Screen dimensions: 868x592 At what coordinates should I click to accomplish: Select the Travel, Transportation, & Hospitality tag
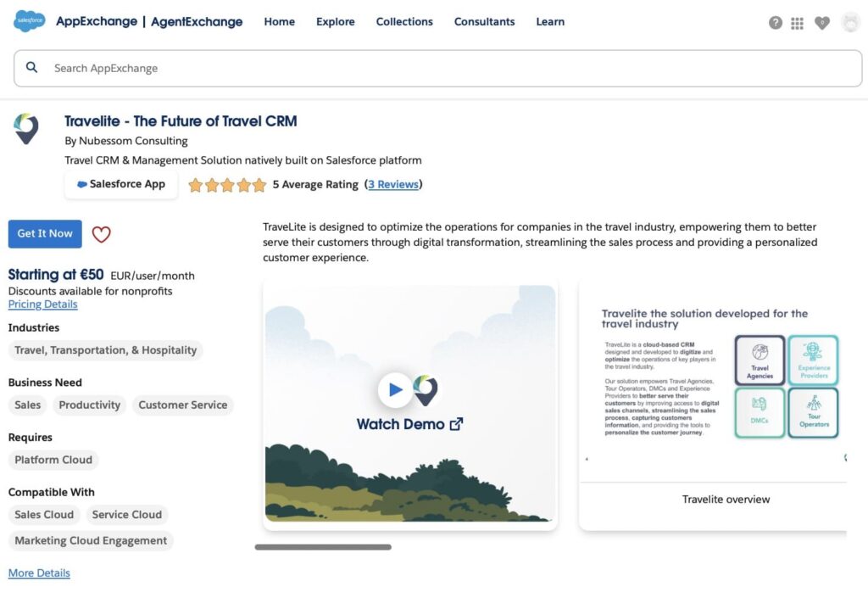coord(106,350)
